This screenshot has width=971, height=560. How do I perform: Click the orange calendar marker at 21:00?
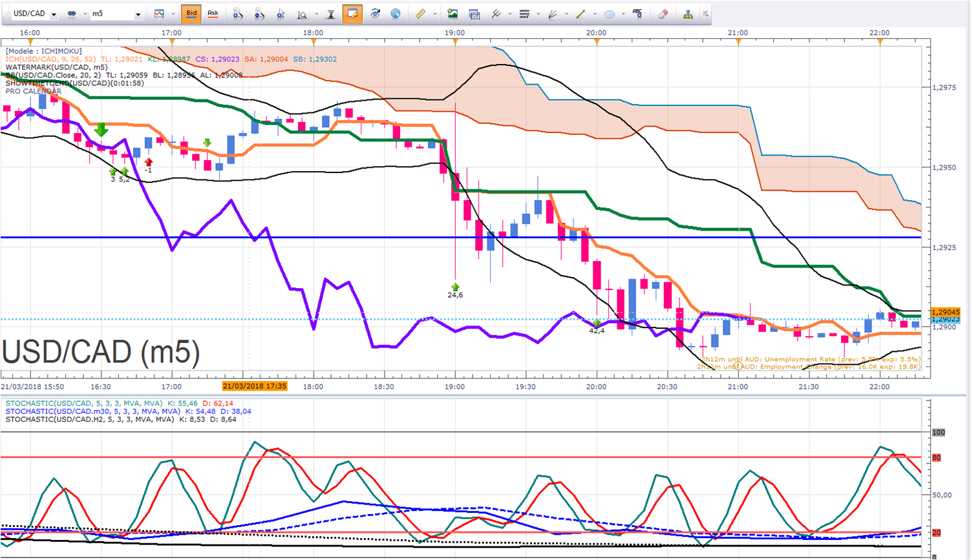click(x=738, y=41)
